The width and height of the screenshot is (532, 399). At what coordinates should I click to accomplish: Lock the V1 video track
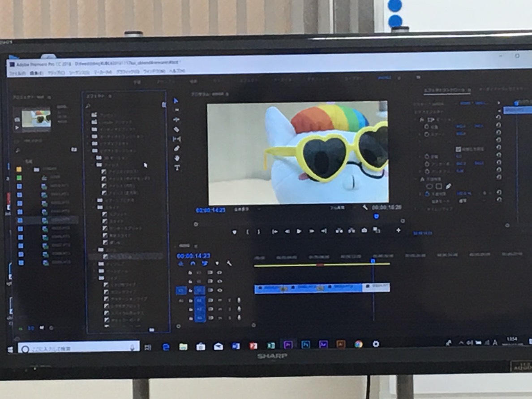190,291
